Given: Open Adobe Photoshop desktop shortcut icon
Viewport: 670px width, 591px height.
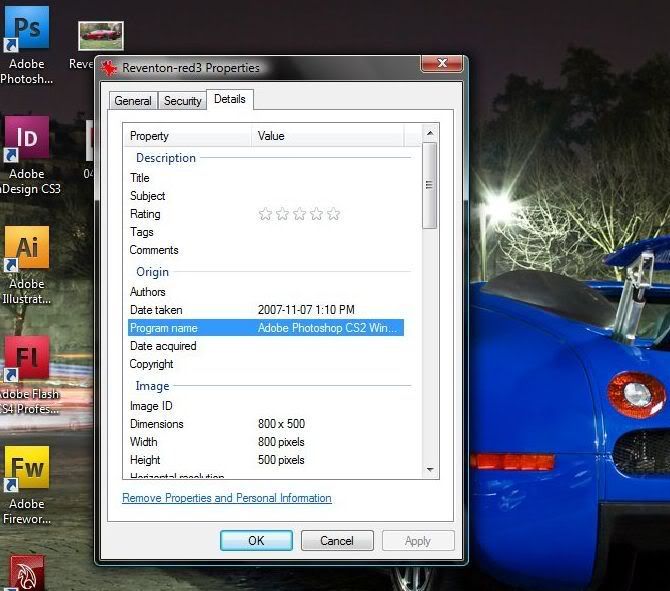Looking at the screenshot, I should (x=27, y=28).
